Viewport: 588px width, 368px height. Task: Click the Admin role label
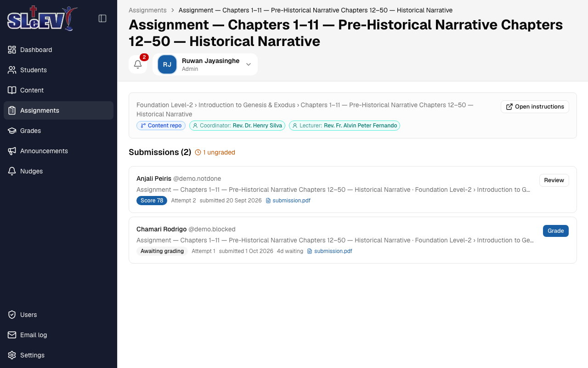(x=190, y=69)
